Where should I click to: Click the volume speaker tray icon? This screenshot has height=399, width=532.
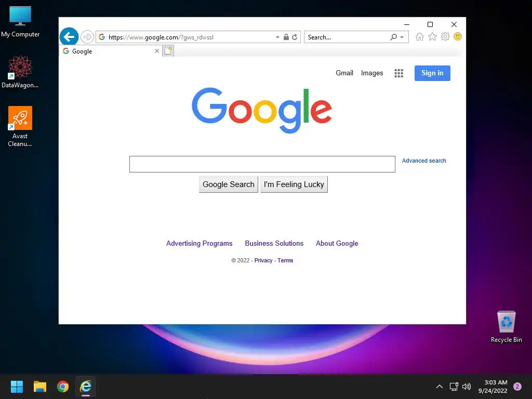click(x=467, y=387)
